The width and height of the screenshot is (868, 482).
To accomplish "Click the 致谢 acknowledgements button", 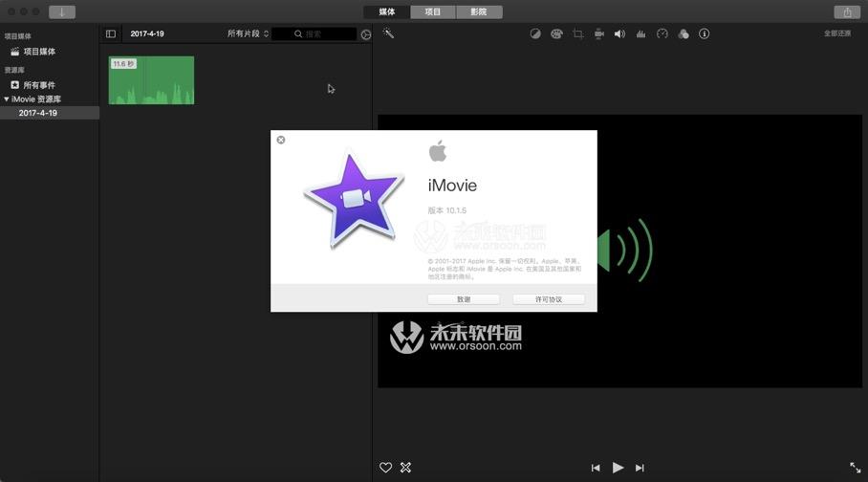I will [x=464, y=299].
